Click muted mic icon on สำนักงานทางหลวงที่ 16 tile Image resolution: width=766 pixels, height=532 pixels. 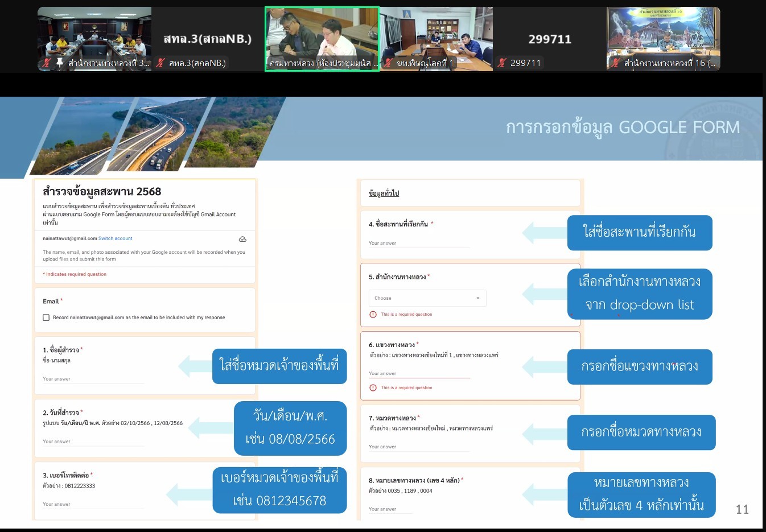coord(615,63)
